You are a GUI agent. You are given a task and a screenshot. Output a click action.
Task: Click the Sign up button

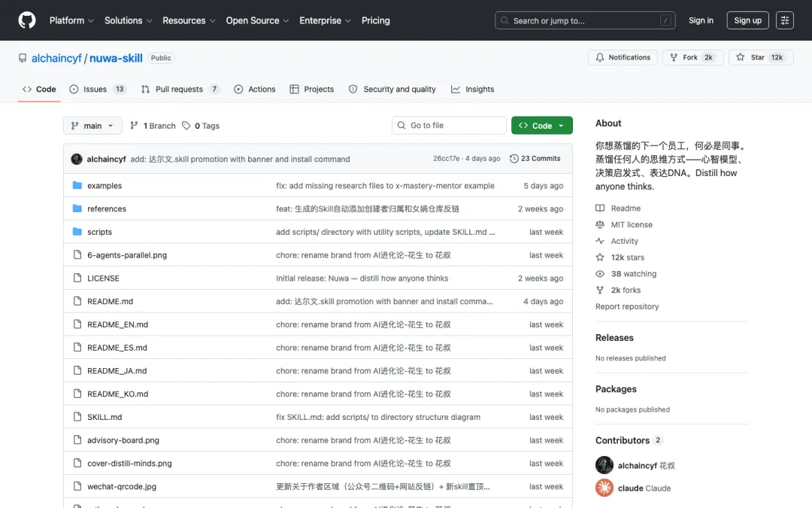[747, 20]
